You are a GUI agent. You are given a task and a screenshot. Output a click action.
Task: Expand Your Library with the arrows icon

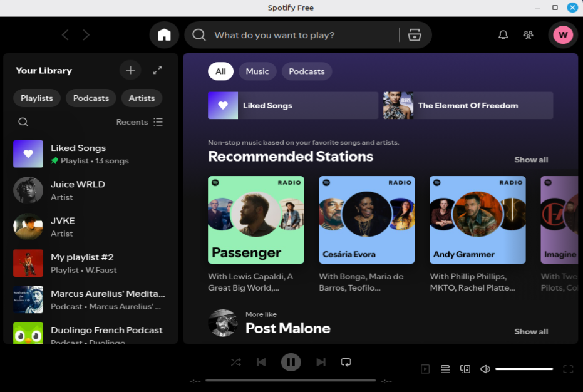[157, 70]
